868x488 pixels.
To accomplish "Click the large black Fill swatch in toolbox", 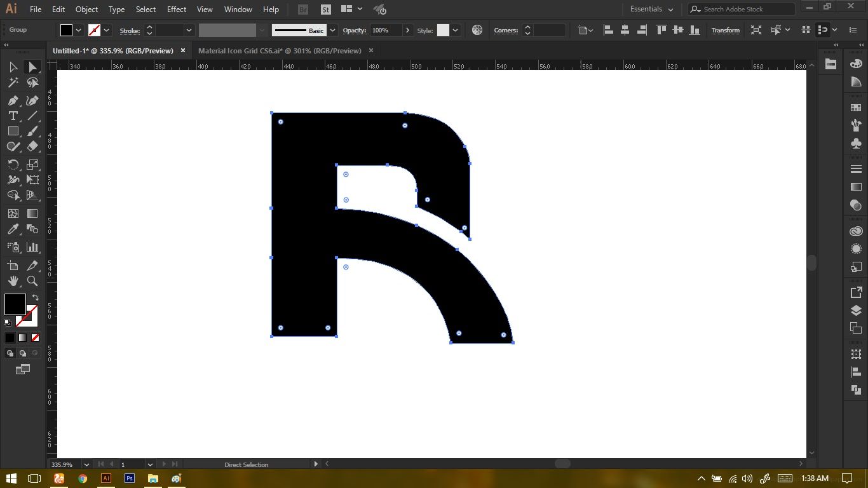I will pos(15,304).
